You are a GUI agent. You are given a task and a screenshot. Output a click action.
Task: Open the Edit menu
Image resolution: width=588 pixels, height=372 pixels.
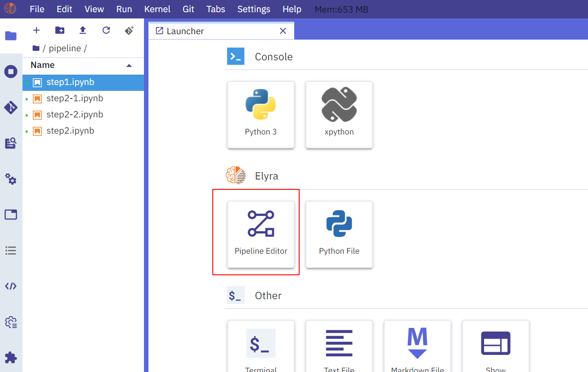click(x=64, y=9)
